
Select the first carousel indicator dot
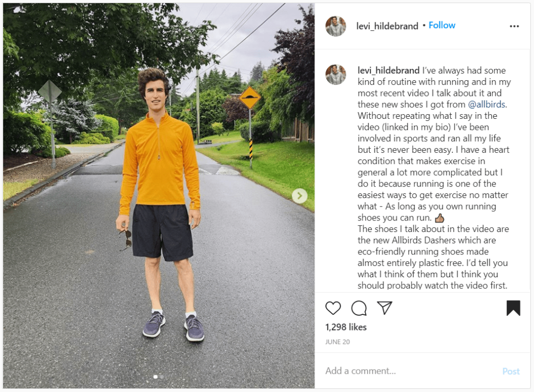(155, 377)
